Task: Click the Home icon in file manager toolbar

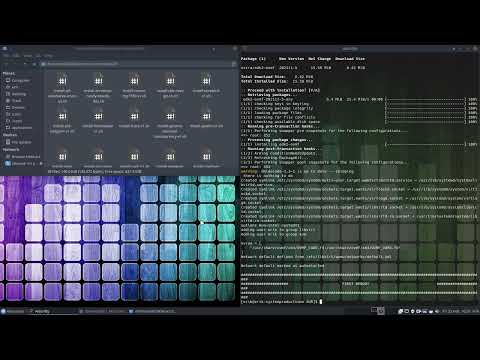Action: [x=34, y=64]
